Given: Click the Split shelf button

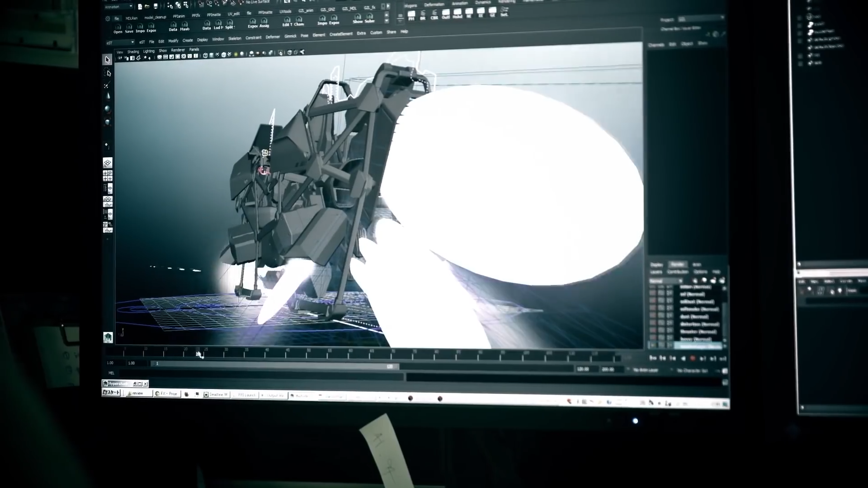Looking at the screenshot, I should pos(230,24).
